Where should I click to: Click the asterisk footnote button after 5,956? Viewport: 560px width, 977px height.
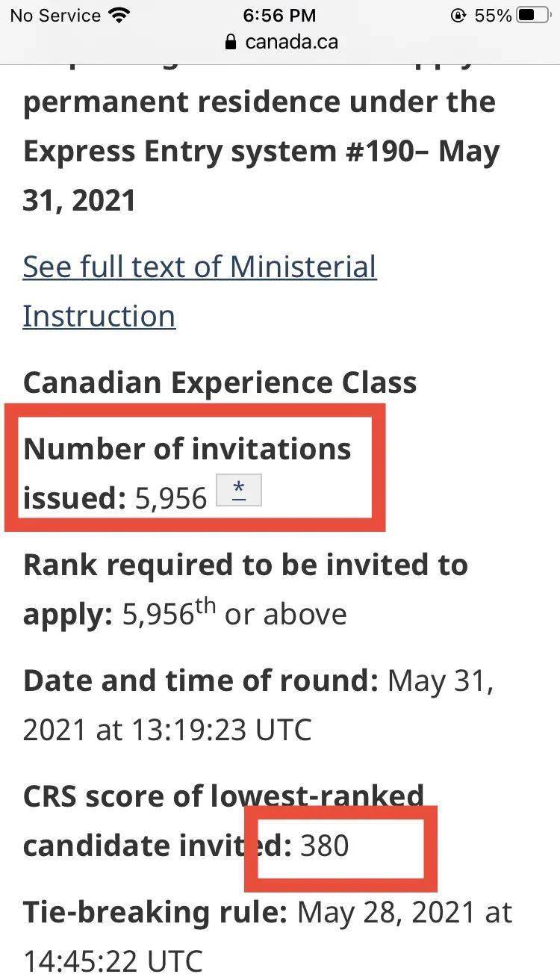tap(239, 491)
